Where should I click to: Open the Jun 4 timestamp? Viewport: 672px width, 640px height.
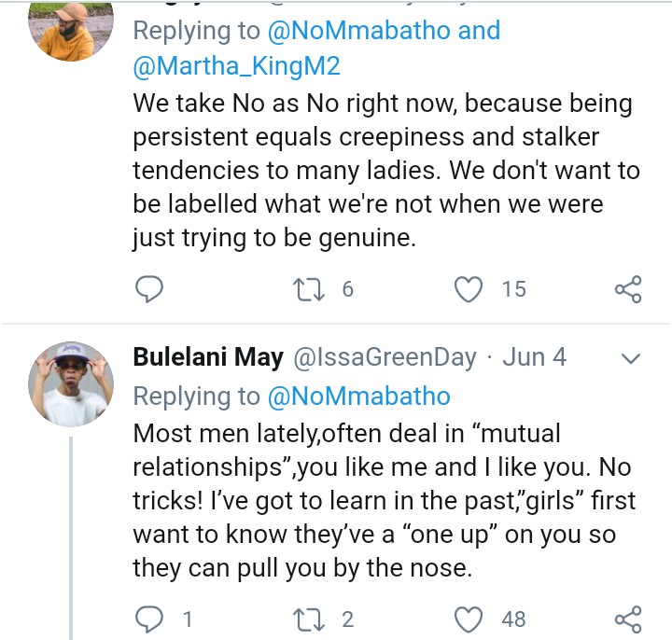(x=535, y=357)
